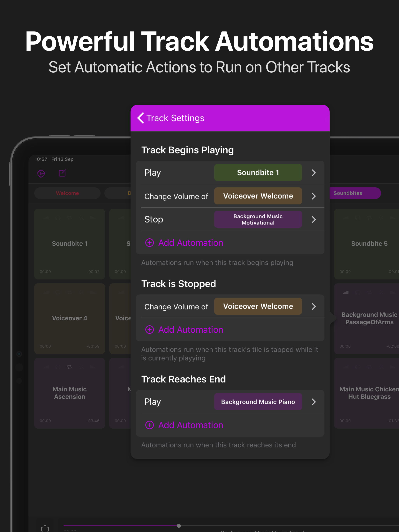This screenshot has width=399, height=532.
Task: Toggle headphones preview on Voiceover 4 tile
Action: tap(58, 292)
